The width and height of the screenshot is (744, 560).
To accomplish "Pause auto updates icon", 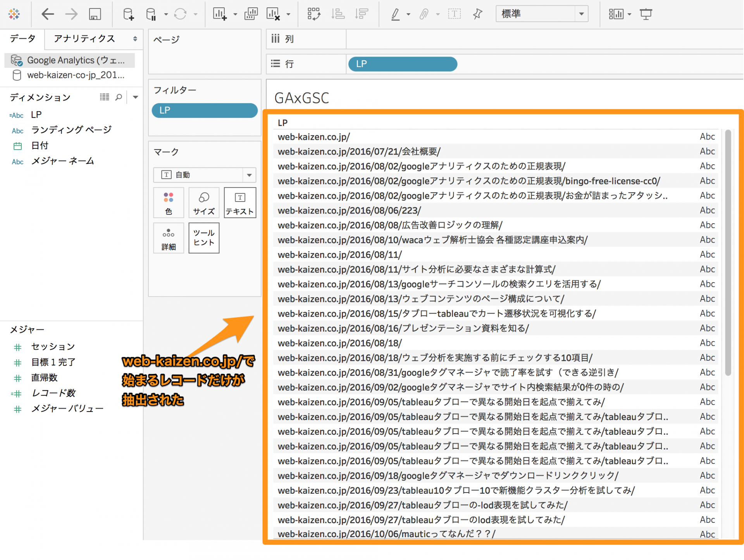I will (x=151, y=14).
